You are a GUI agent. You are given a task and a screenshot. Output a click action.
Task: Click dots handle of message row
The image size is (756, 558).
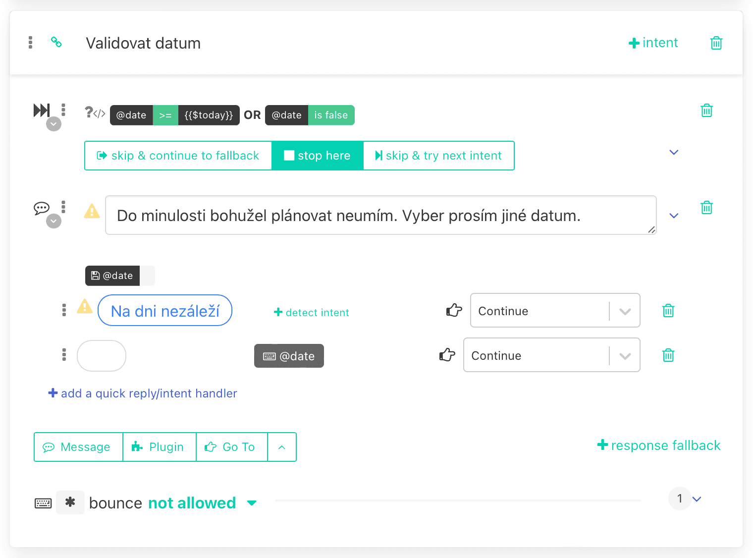click(63, 207)
